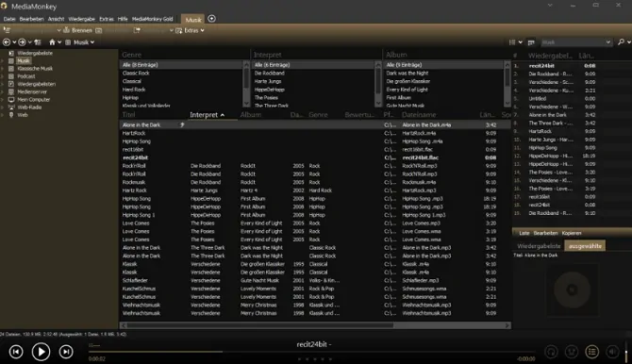This screenshot has height=364, width=632.
Task: Toggle the playlist view icon in player
Action: (x=591, y=352)
